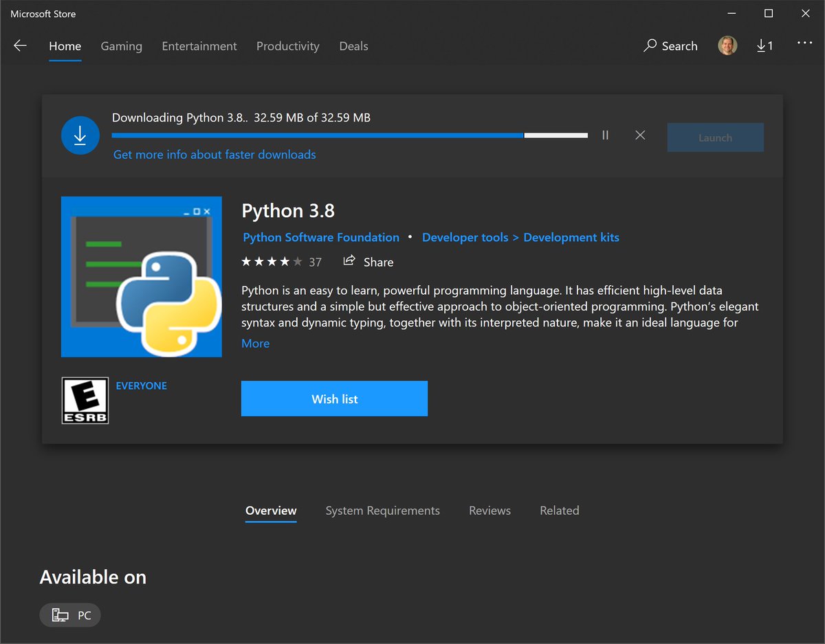Click the 37 ratings count

316,262
